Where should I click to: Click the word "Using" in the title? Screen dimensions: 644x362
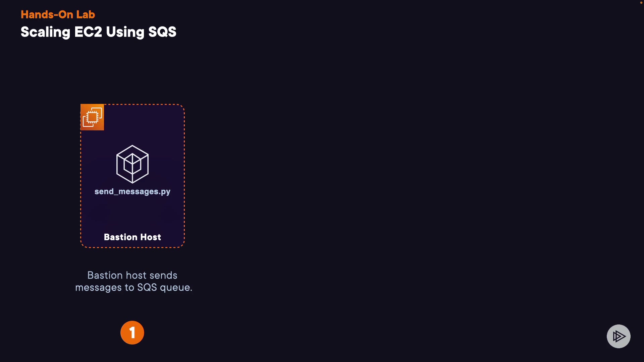125,32
